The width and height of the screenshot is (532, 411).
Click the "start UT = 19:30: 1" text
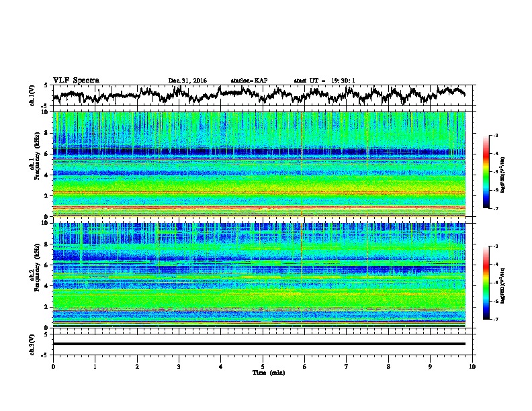[324, 81]
